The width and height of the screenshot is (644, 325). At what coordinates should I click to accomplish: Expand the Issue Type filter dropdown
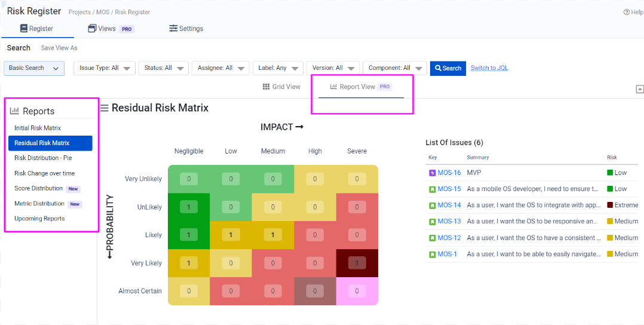pyautogui.click(x=105, y=68)
